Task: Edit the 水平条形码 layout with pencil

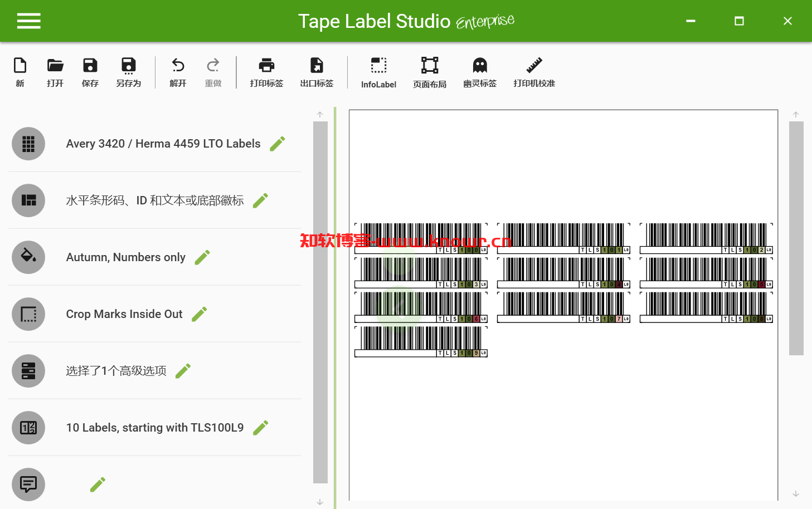Action: point(261,200)
